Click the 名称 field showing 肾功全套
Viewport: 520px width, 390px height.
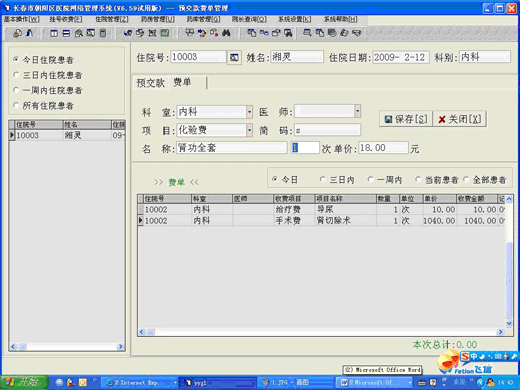[232, 148]
